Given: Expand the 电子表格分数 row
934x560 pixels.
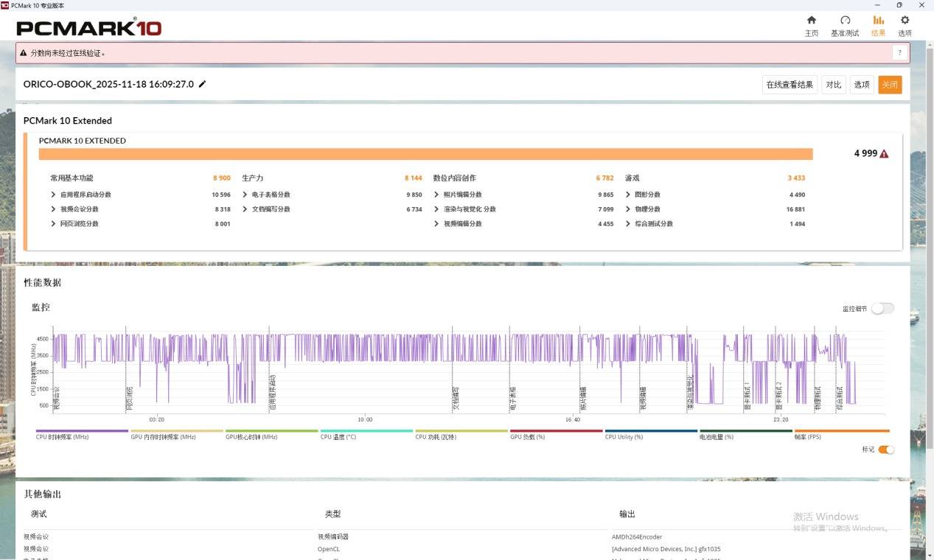Looking at the screenshot, I should point(245,195).
